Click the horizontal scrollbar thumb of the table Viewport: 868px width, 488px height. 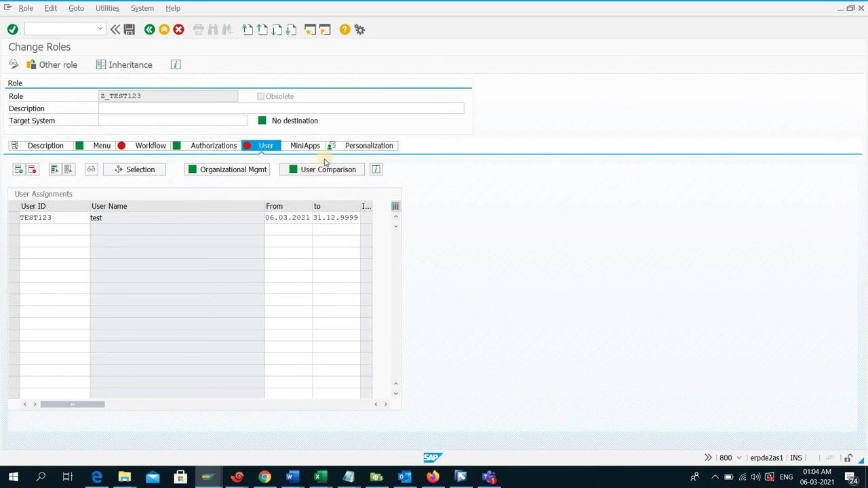click(x=73, y=404)
